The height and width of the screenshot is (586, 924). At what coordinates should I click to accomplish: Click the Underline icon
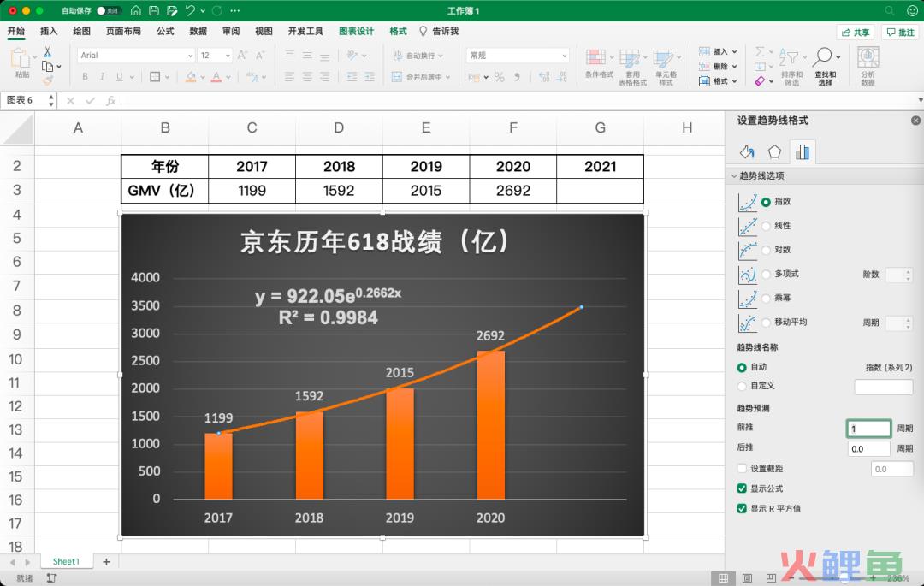point(120,76)
